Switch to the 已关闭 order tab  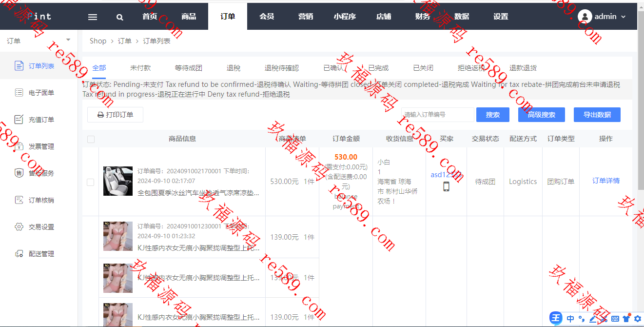pos(423,68)
